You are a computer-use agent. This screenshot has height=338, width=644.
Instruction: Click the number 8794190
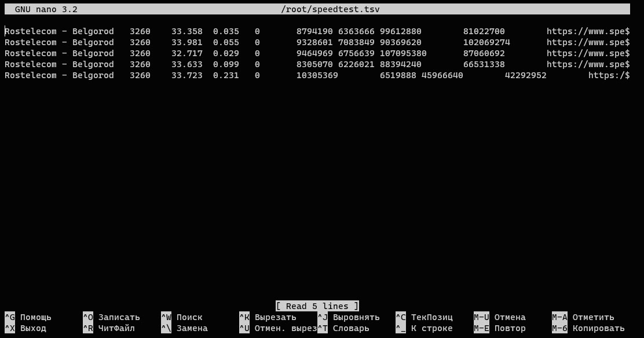[314, 31]
